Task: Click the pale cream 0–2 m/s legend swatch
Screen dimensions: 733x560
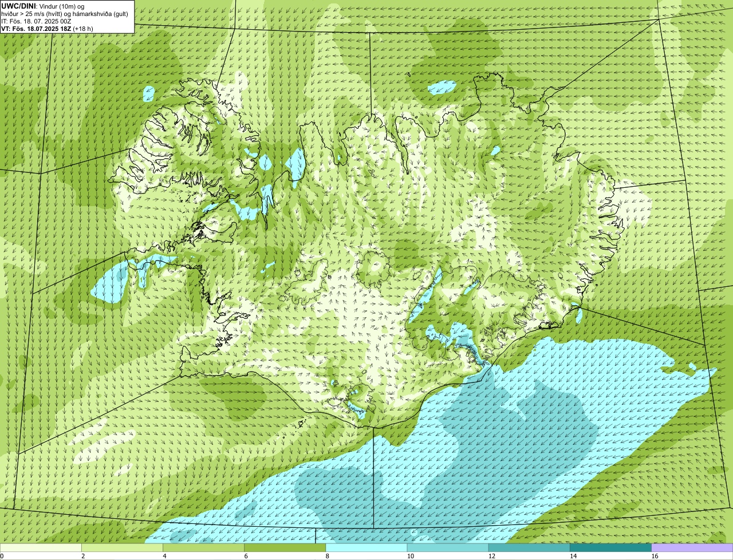Action: [41, 548]
